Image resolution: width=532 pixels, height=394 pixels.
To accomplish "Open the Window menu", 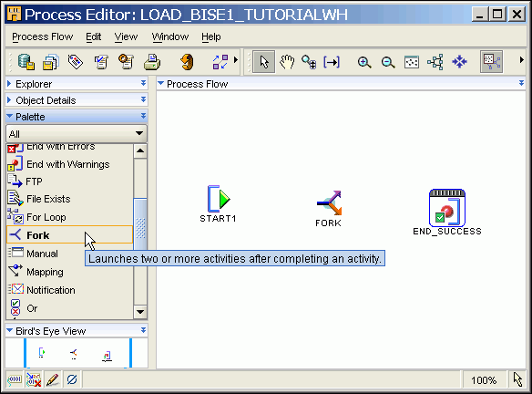I will [x=170, y=36].
